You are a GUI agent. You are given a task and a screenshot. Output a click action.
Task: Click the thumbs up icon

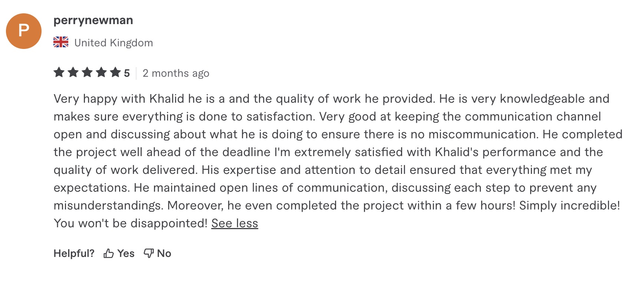(109, 254)
